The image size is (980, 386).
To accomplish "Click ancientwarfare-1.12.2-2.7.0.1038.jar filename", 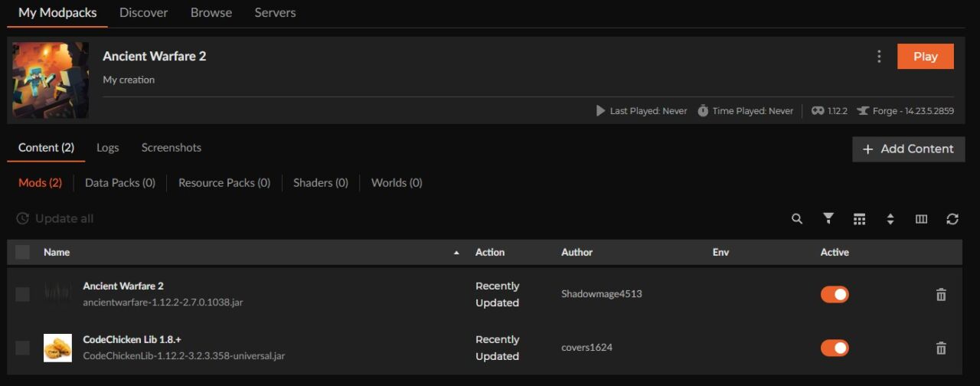I will click(163, 303).
